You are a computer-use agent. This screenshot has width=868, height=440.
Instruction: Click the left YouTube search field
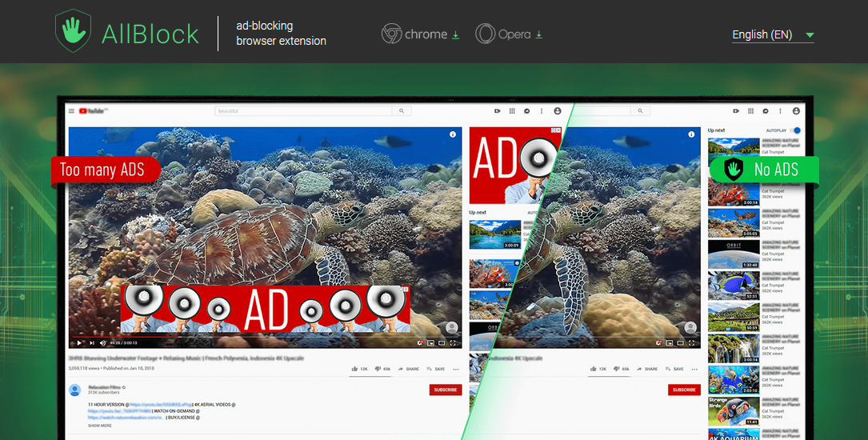click(303, 111)
